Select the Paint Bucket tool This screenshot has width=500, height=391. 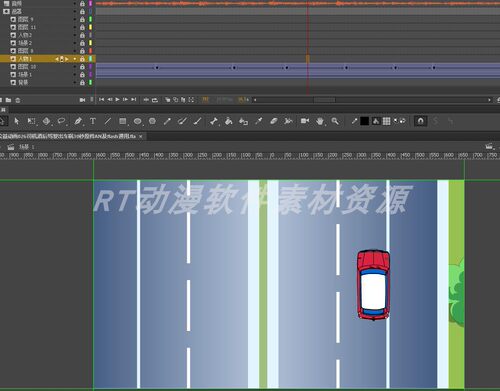coord(229,121)
